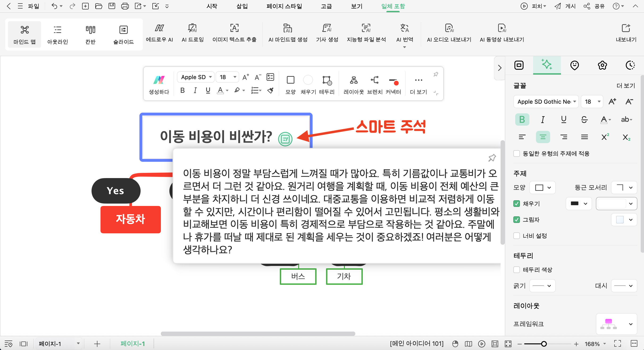Open 프레임워크 layout dropdown
The height and width of the screenshot is (350, 644).
pos(616,324)
